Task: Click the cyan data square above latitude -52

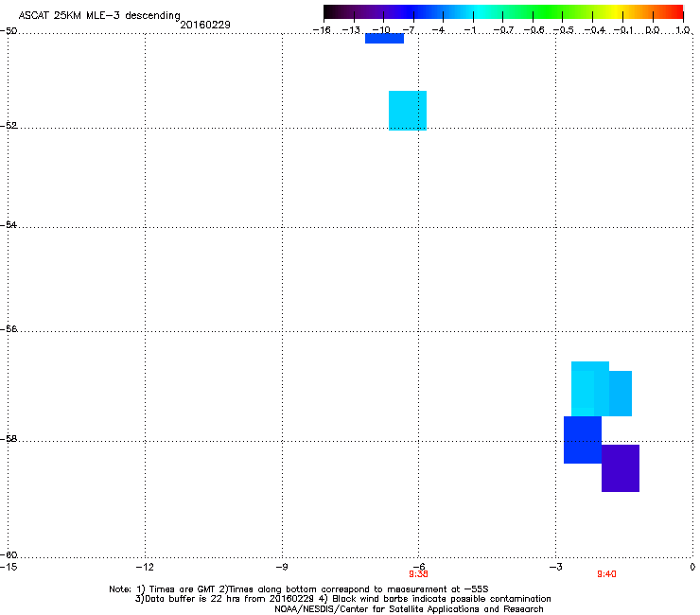Action: pyautogui.click(x=408, y=111)
